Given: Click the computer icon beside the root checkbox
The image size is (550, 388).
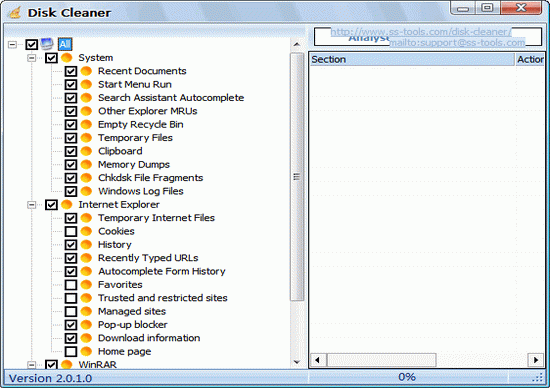Looking at the screenshot, I should [47, 44].
